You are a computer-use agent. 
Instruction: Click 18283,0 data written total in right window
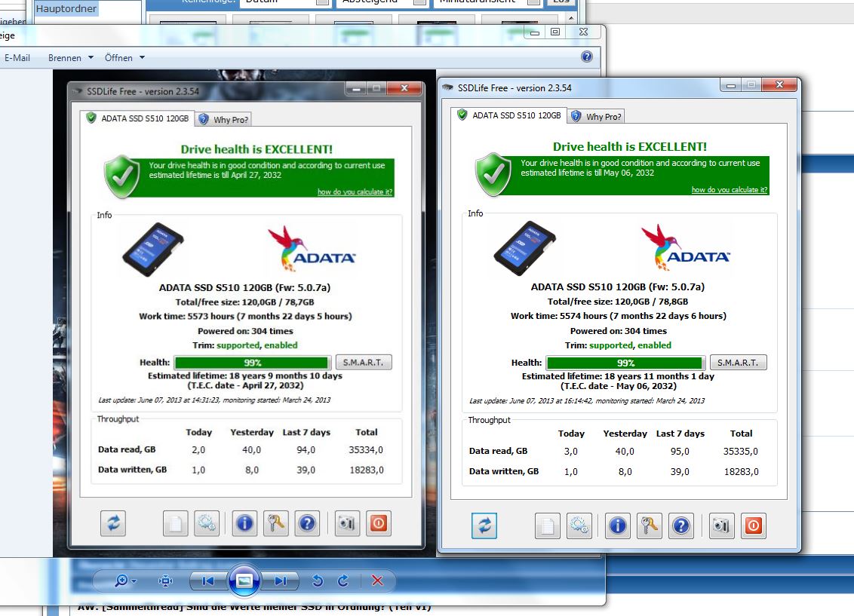click(x=742, y=472)
